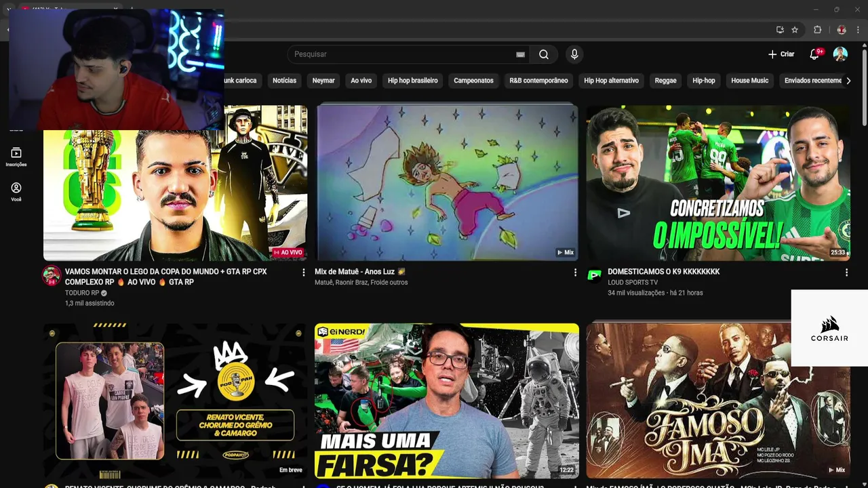Select the funk carioca chip
868x488 pixels.
(x=243, y=81)
